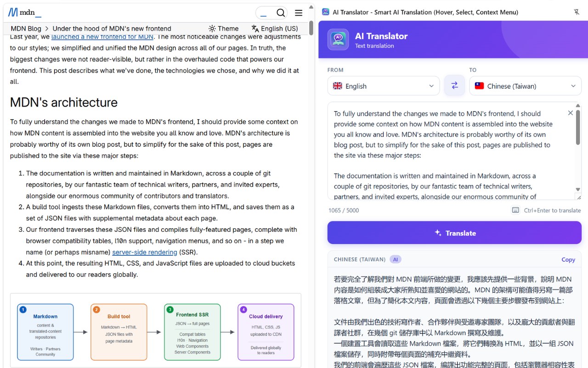
Task: Click the Cloud delivery box in the diagram
Action: [x=266, y=332]
